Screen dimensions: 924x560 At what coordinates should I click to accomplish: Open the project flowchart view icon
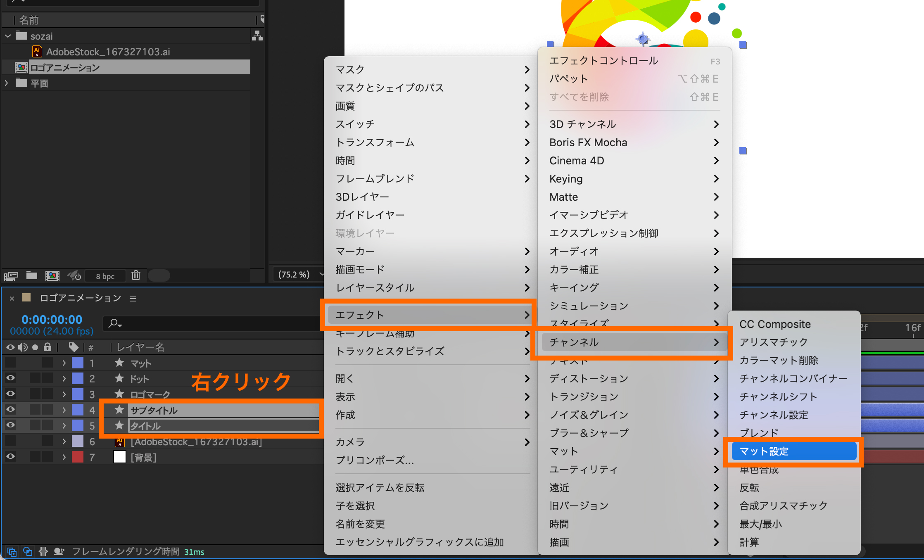click(x=257, y=36)
